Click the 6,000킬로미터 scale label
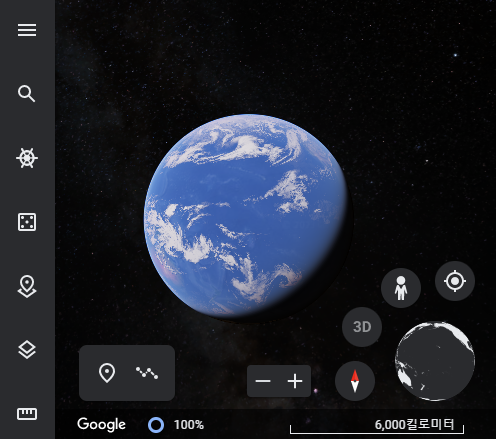 pyautogui.click(x=414, y=425)
